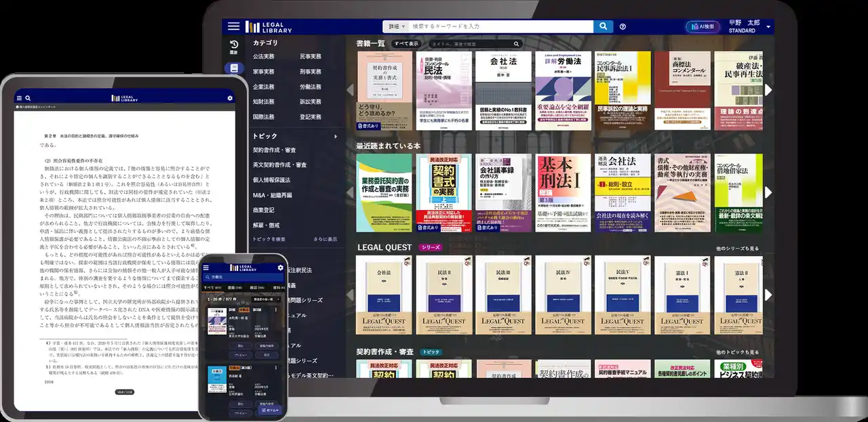The image size is (868, 422).
Task: Tap the search magnifier on the tablet header
Action: (x=28, y=98)
